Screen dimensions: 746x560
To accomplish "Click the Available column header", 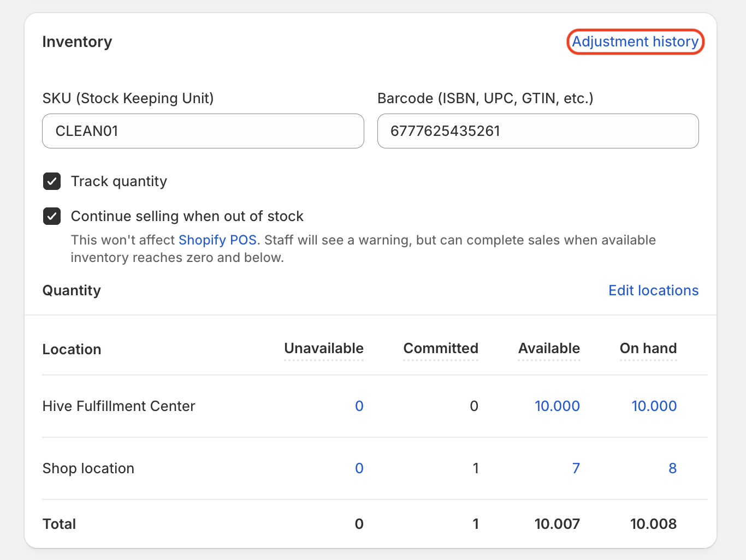I will pyautogui.click(x=549, y=349).
